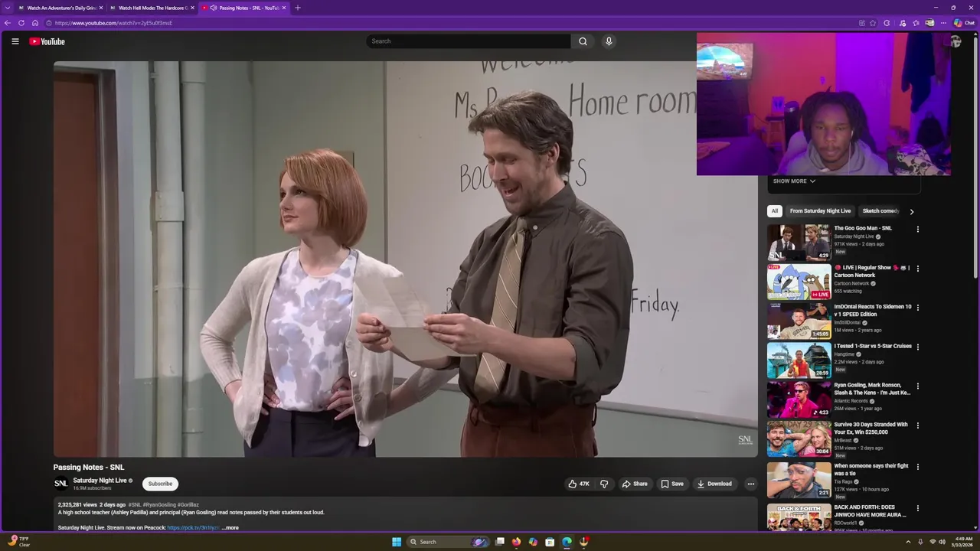Open the browser profile avatar
The width and height of the screenshot is (980, 551).
[x=929, y=23]
